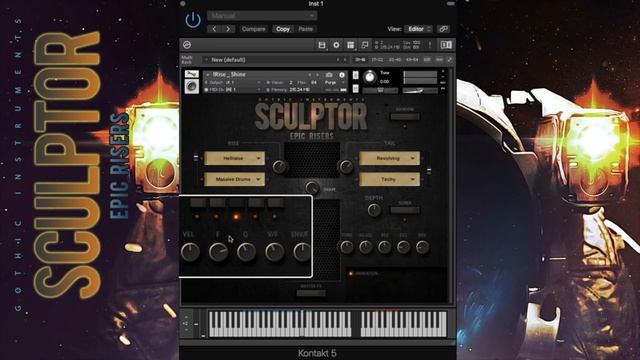The width and height of the screenshot is (640, 360).
Task: Click the Compare button
Action: point(253,29)
